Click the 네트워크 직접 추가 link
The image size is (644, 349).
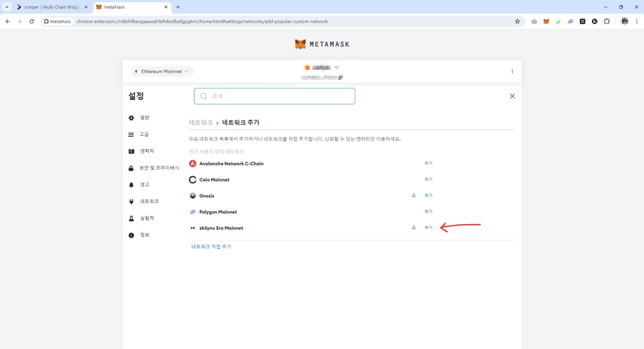point(211,246)
